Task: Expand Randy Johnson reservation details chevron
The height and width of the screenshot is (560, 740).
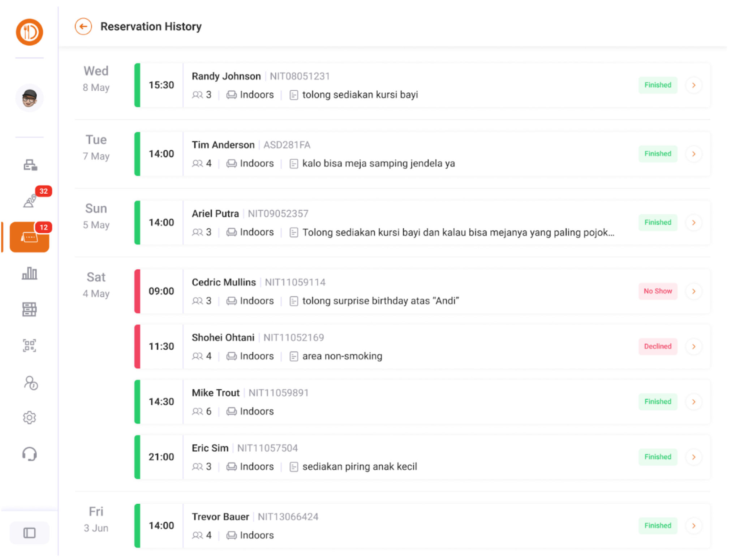Action: tap(693, 85)
